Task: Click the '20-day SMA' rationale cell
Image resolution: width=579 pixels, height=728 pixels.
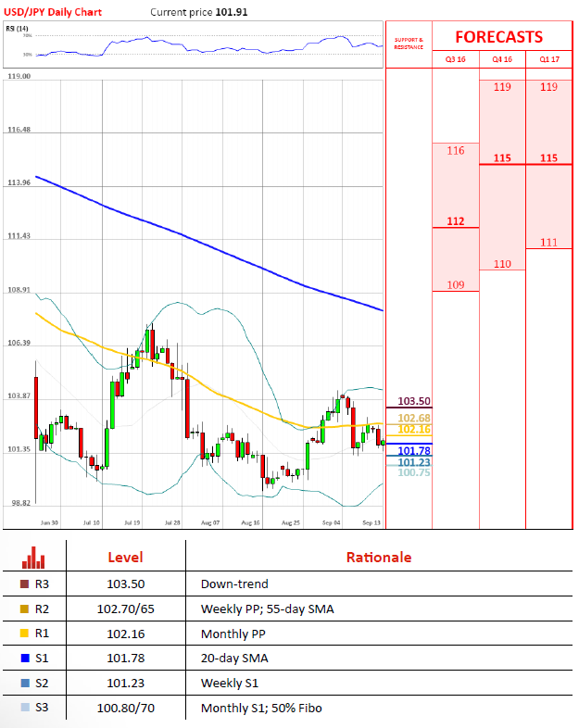Action: [234, 659]
